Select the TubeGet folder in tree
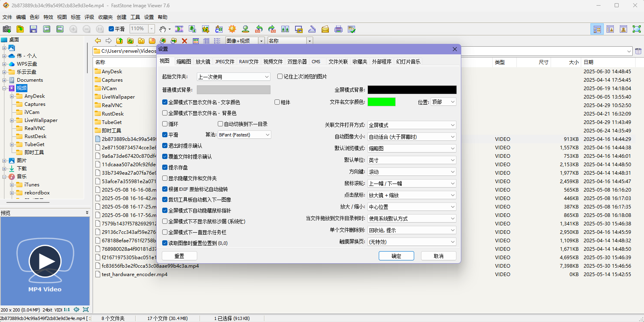 (34, 144)
